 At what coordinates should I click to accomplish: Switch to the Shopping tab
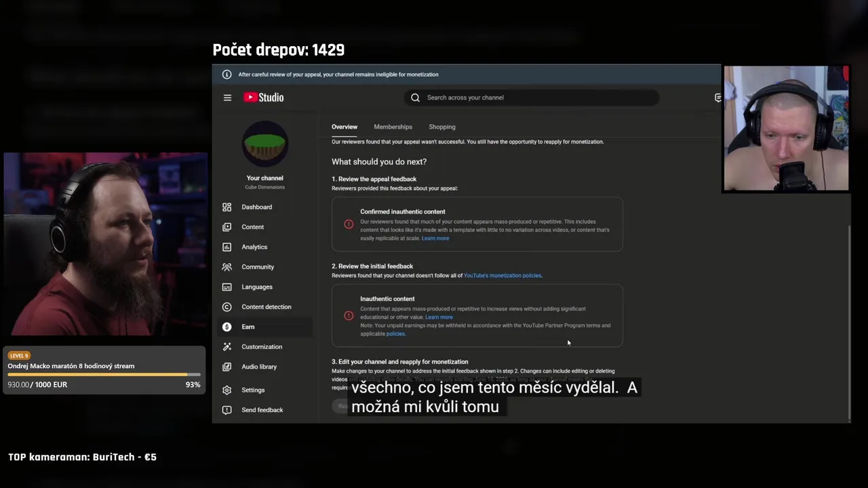[442, 127]
